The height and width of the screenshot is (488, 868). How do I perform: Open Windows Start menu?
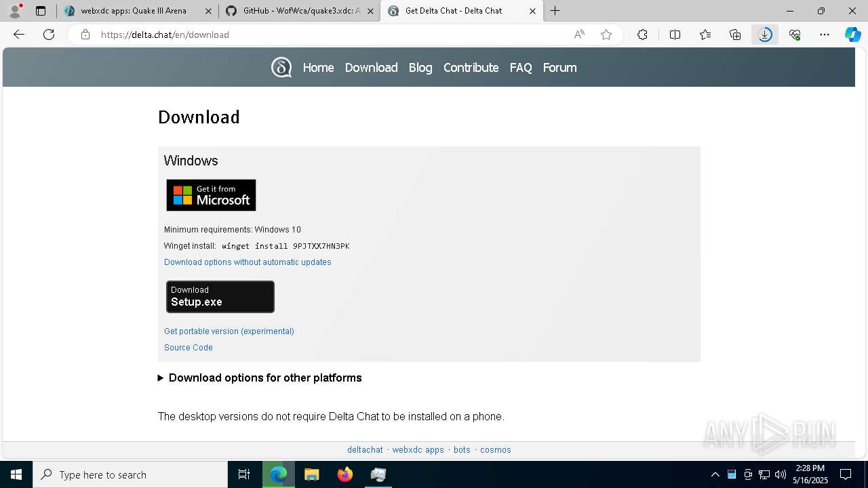coord(16,474)
